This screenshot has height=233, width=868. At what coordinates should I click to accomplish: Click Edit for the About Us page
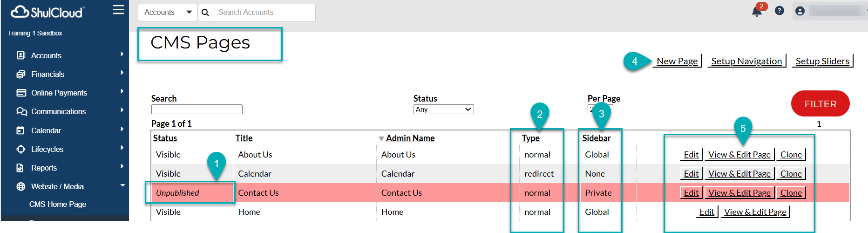(x=691, y=155)
